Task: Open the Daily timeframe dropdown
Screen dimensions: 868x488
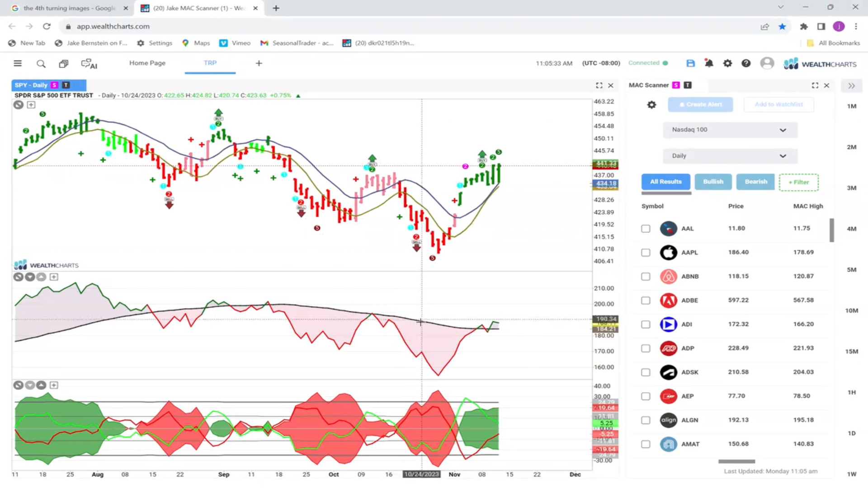Action: pos(730,156)
